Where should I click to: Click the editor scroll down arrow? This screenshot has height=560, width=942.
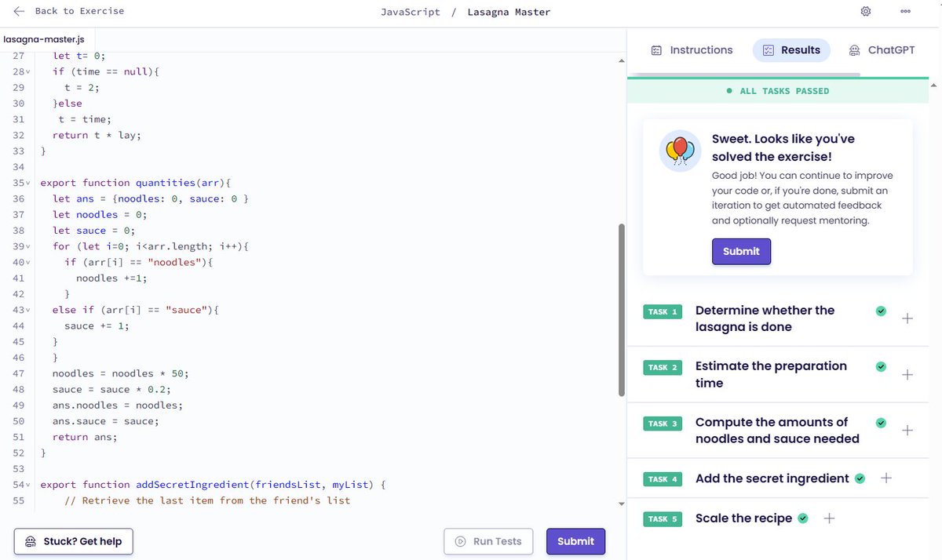click(x=622, y=504)
